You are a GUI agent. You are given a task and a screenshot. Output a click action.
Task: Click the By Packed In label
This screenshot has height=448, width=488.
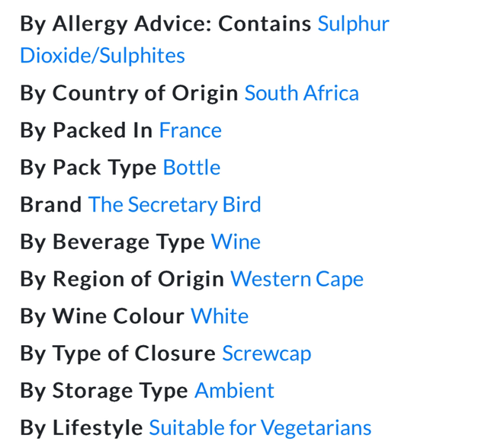click(86, 130)
